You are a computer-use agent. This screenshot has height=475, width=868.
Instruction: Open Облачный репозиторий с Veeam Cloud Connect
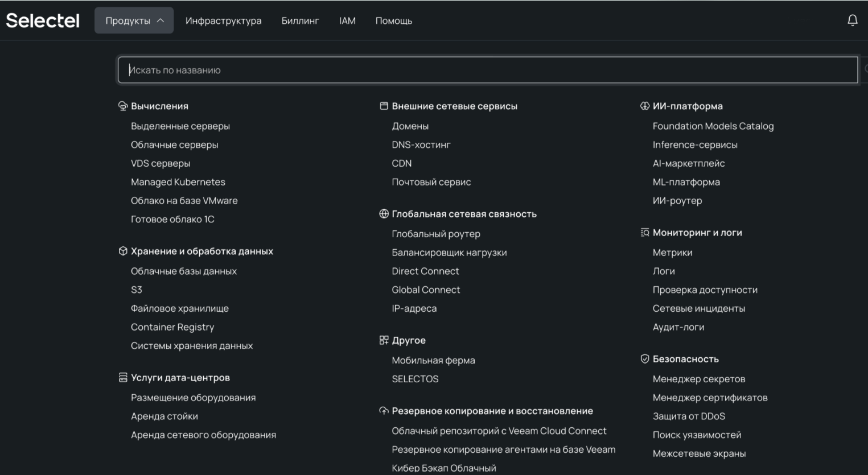[x=499, y=431]
